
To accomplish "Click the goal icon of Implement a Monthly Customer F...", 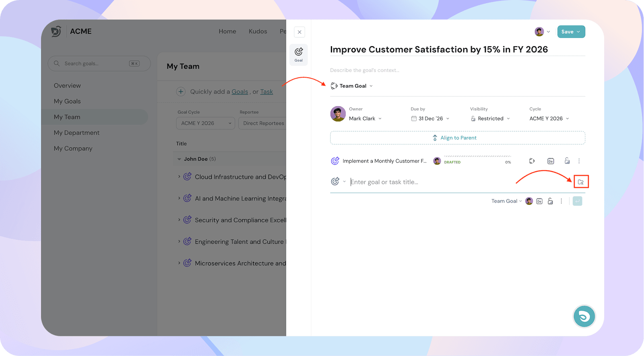I will pos(335,161).
